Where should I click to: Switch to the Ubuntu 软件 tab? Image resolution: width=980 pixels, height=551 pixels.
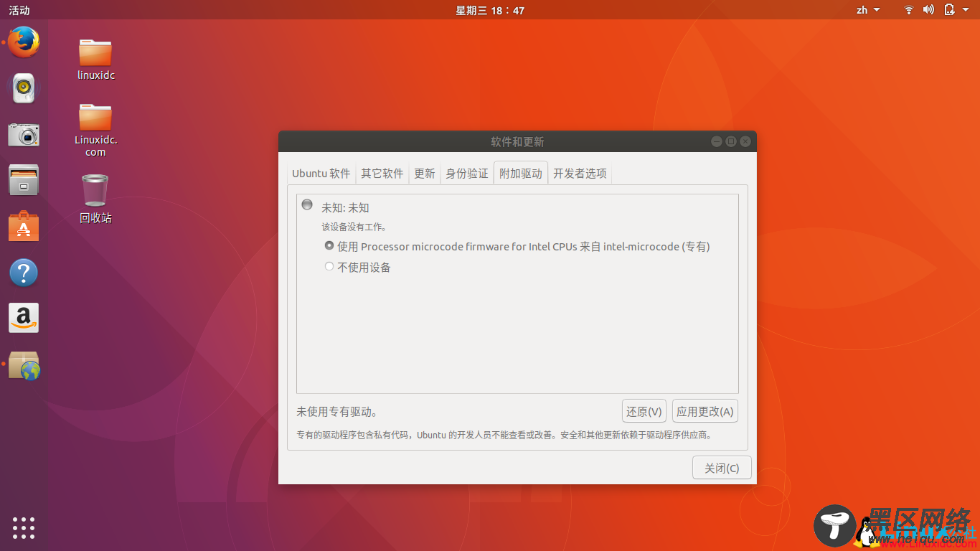click(321, 174)
